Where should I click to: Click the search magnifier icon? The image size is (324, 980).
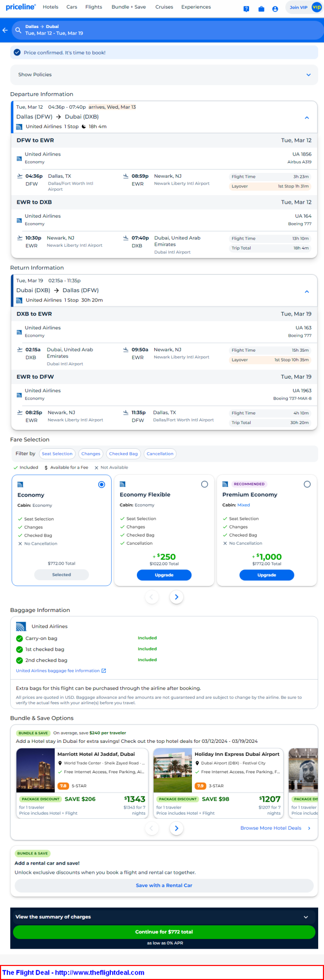(x=18, y=30)
